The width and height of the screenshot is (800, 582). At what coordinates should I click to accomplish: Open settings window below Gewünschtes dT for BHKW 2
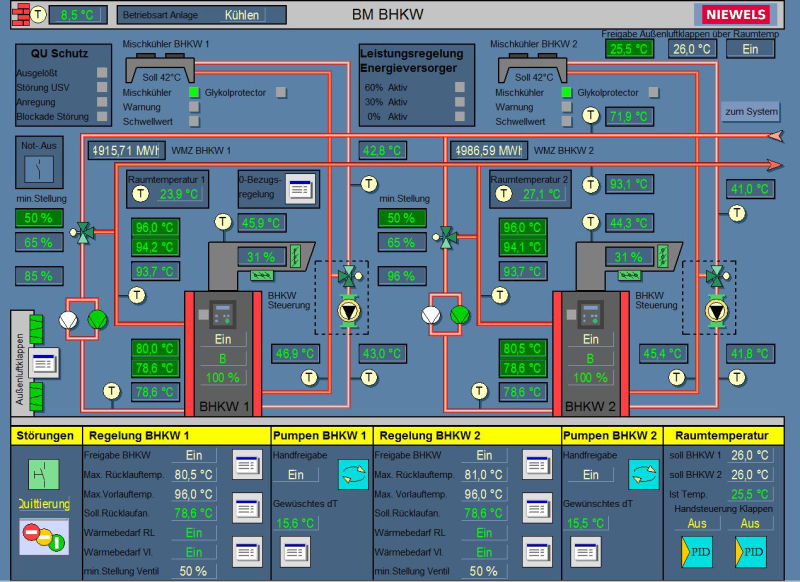click(x=584, y=549)
